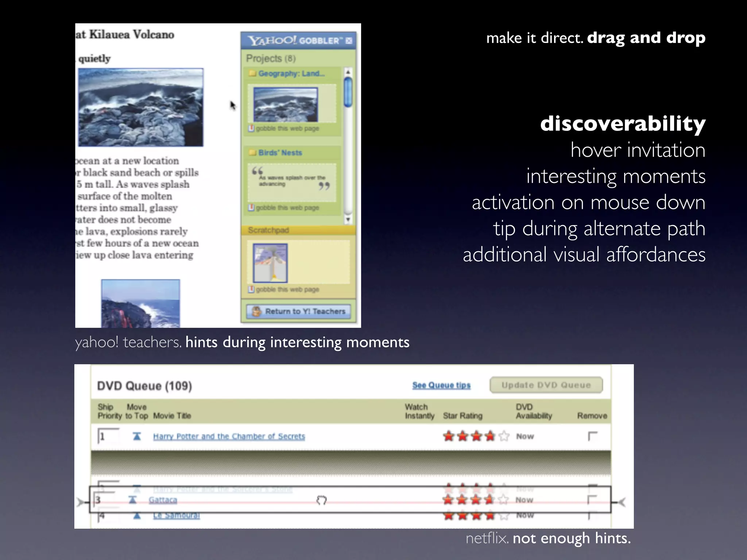747x560 pixels.
Task: Click gobble this web page under Geography
Action: click(x=284, y=128)
